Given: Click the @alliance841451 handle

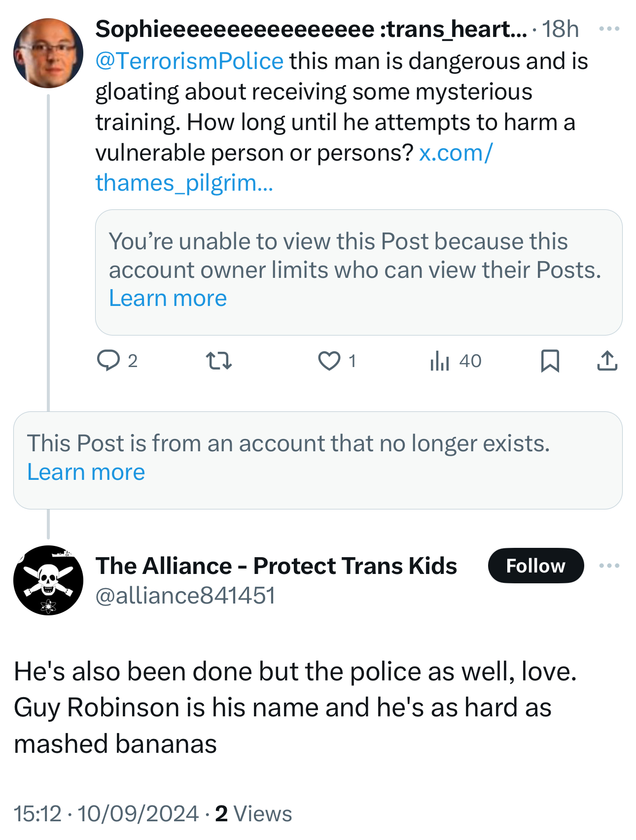Looking at the screenshot, I should 185,596.
